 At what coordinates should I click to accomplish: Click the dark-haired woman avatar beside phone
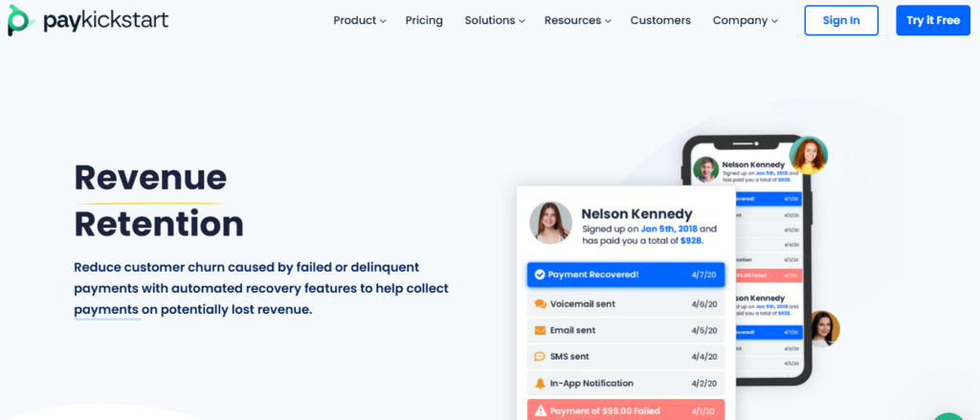(x=821, y=328)
